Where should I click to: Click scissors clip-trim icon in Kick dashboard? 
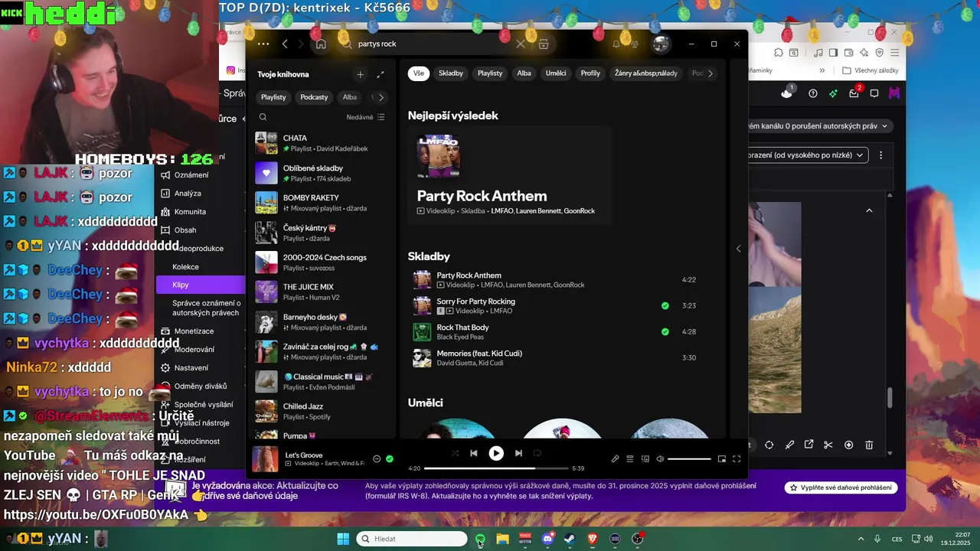[x=828, y=445]
